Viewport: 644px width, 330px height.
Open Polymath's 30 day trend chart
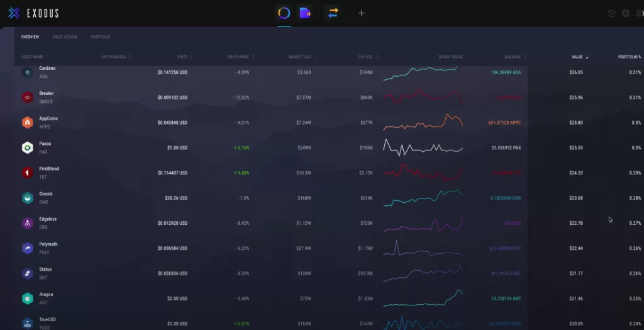click(423, 248)
